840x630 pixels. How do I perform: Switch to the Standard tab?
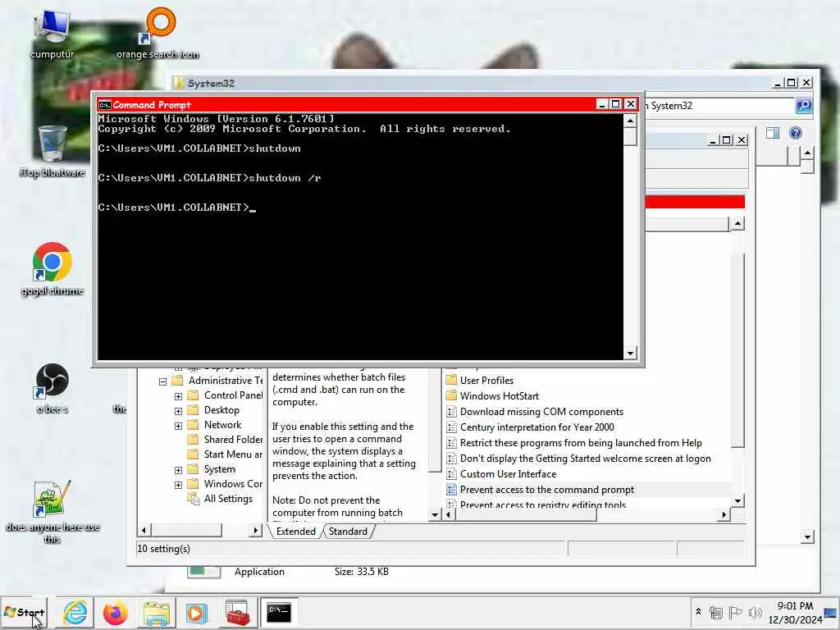tap(348, 532)
